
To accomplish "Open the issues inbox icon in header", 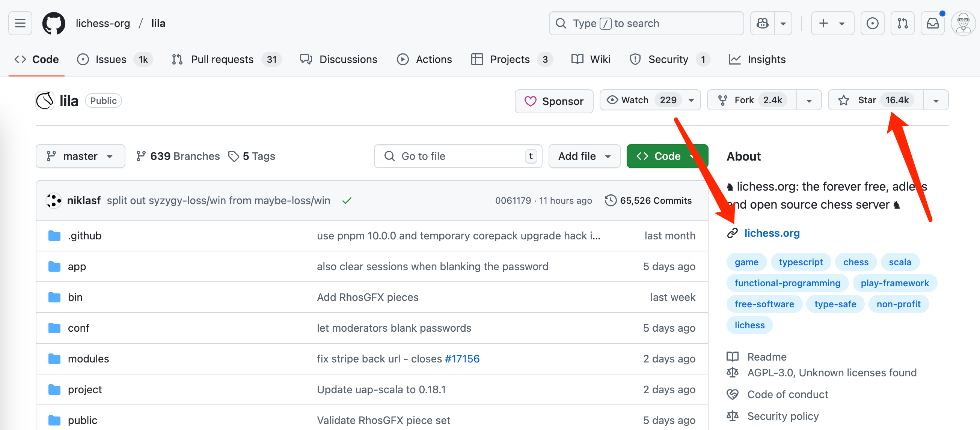I will pos(872,23).
